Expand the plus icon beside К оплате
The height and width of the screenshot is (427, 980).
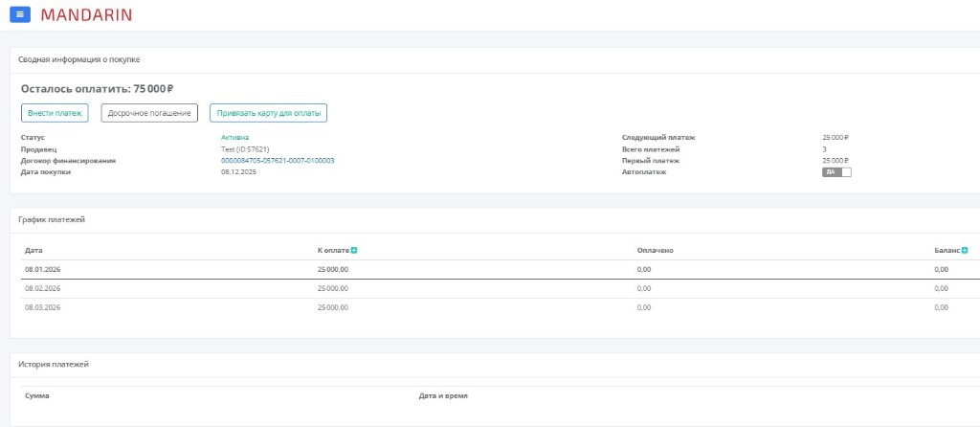(x=354, y=250)
